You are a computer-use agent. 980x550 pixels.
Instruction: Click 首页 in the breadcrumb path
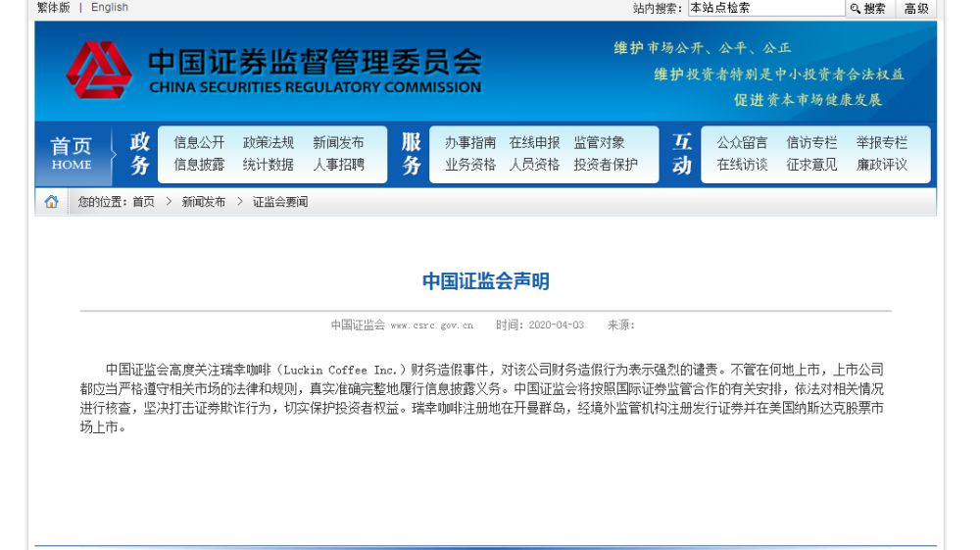click(x=143, y=202)
